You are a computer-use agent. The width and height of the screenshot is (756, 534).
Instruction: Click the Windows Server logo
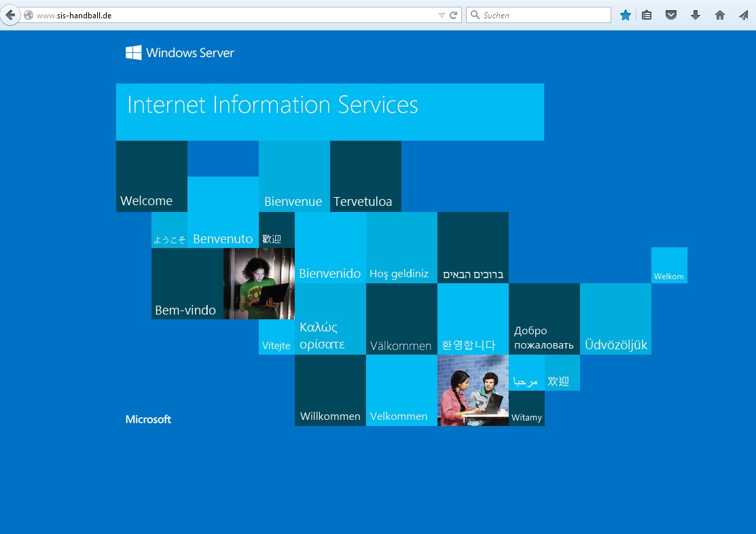pos(180,53)
